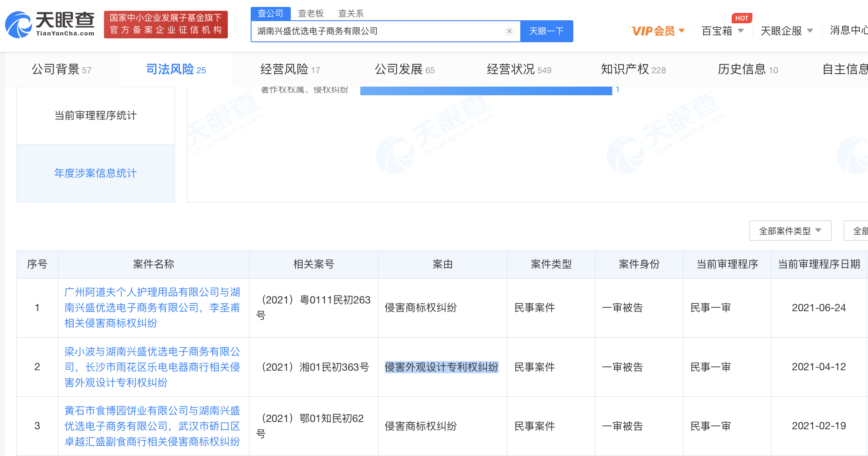868x456 pixels.
Task: Open the 经营风险 tab
Action: 290,69
